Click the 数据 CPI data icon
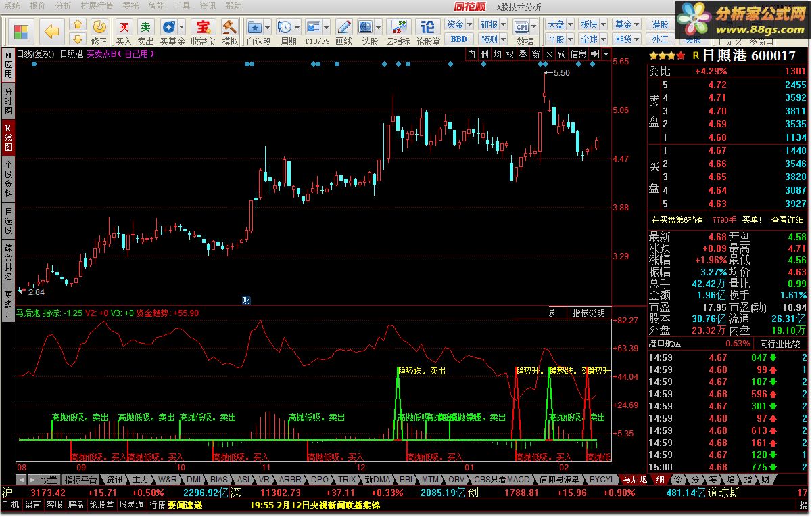The width and height of the screenshot is (812, 517). (x=522, y=26)
